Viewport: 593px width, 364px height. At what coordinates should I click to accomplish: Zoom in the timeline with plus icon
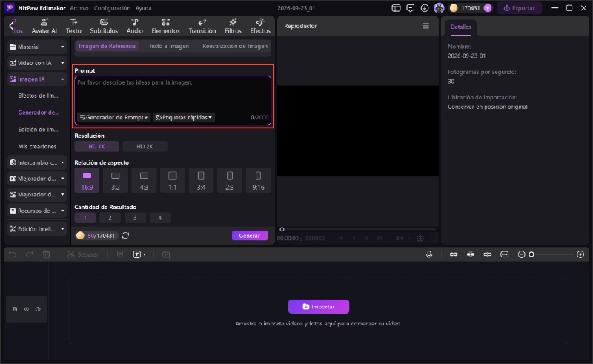(x=580, y=254)
